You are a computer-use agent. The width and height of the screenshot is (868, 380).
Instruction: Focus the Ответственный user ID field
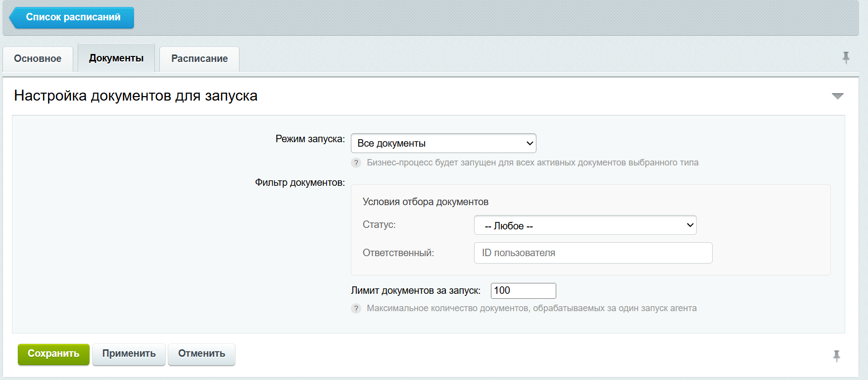coord(593,253)
